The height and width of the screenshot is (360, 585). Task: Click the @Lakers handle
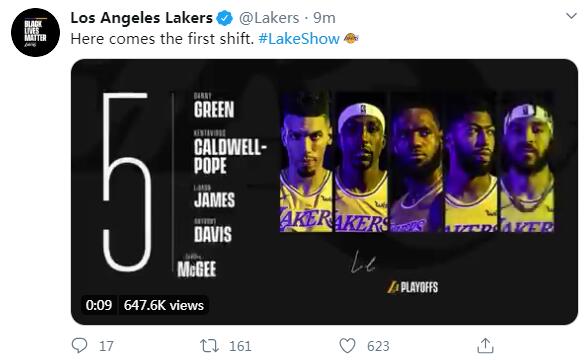(x=269, y=18)
